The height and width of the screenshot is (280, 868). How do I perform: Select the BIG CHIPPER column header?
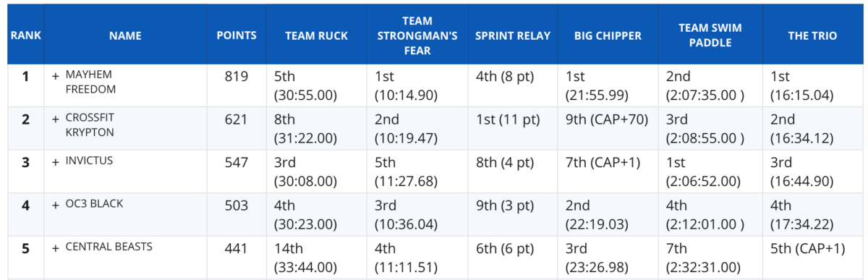coord(608,35)
